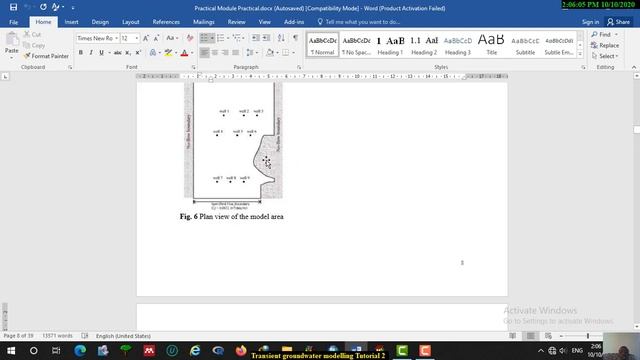
Task: Click the word count in status bar
Action: tap(57, 336)
